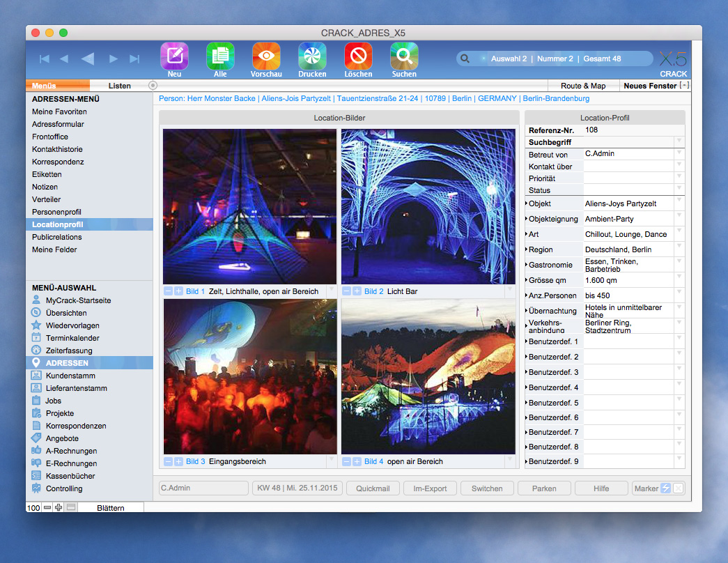This screenshot has width=728, height=563.
Task: Toggle the lightning Marker button
Action: [x=666, y=488]
